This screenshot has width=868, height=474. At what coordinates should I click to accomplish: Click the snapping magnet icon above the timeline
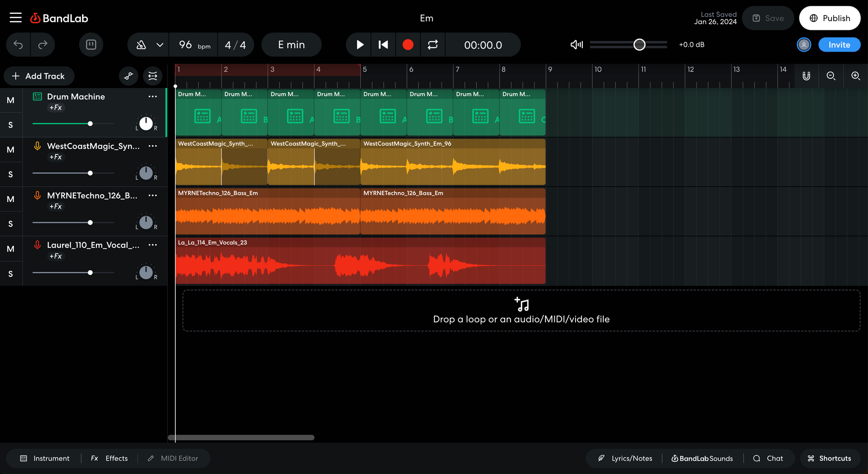pyautogui.click(x=806, y=76)
